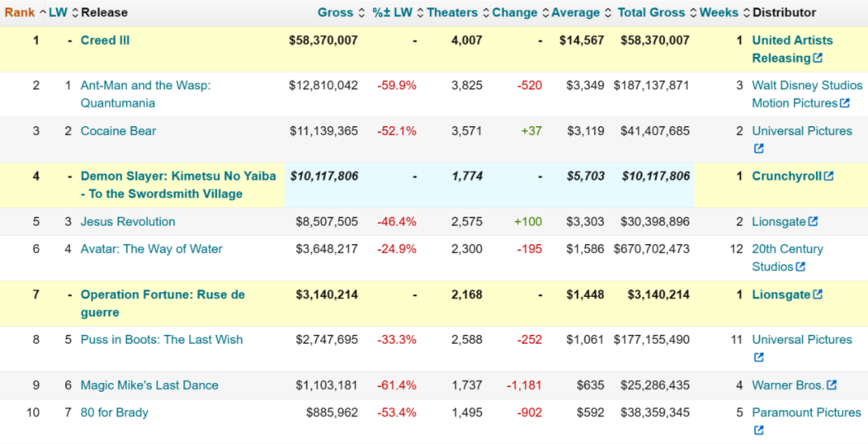Open external link icon in Jesus Revolution row
Viewport: 868px width, 444px height.
pos(813,222)
